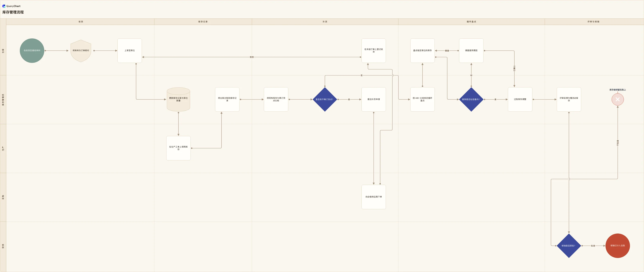Click the '批准' edge label
This screenshot has width=644, height=272.
[x=593, y=246]
